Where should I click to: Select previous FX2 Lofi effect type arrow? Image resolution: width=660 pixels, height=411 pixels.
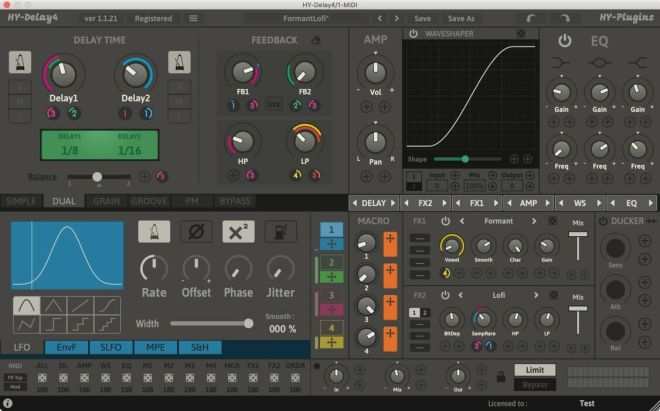(461, 295)
